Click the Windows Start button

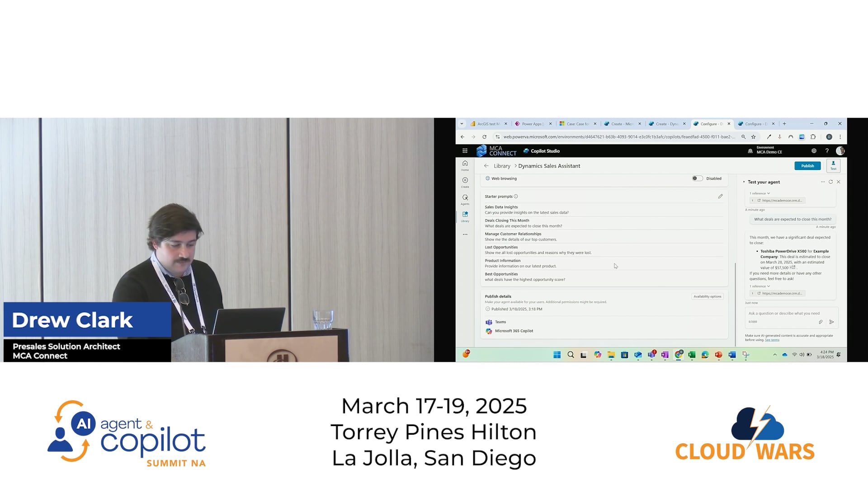(557, 355)
